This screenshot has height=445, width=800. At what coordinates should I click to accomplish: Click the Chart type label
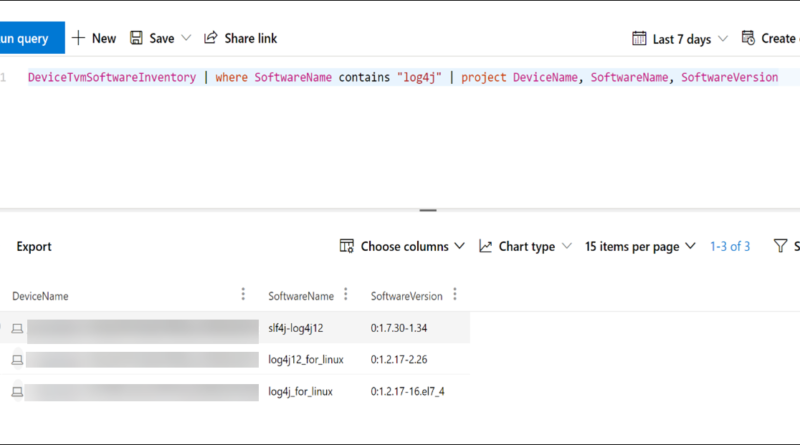[x=527, y=246]
